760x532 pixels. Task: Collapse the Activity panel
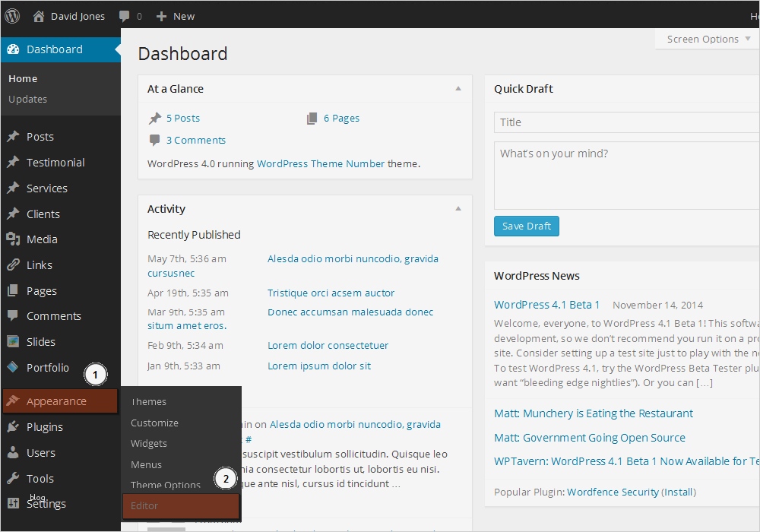coord(458,209)
